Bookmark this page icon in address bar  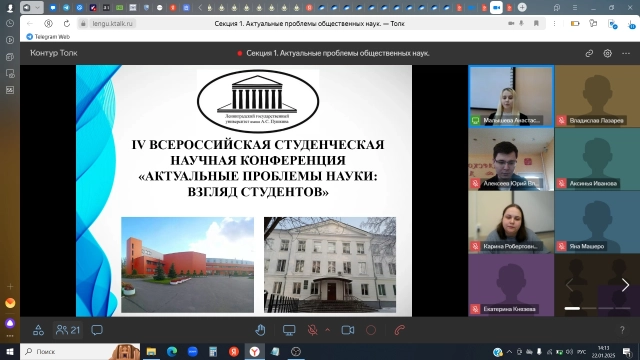(536, 24)
